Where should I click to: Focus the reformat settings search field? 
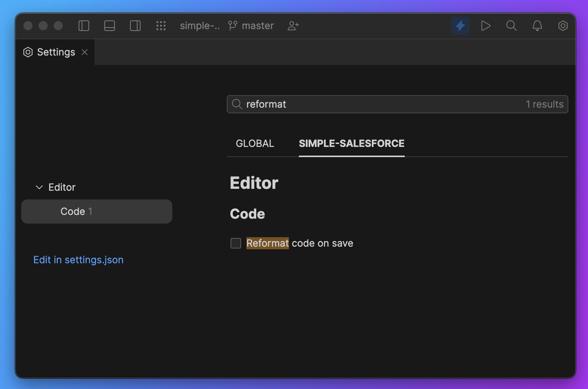tap(397, 104)
